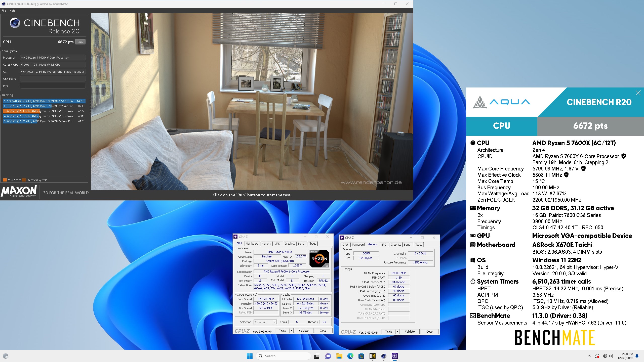Open Task View from the taskbar
The width and height of the screenshot is (644, 362).
(316, 356)
